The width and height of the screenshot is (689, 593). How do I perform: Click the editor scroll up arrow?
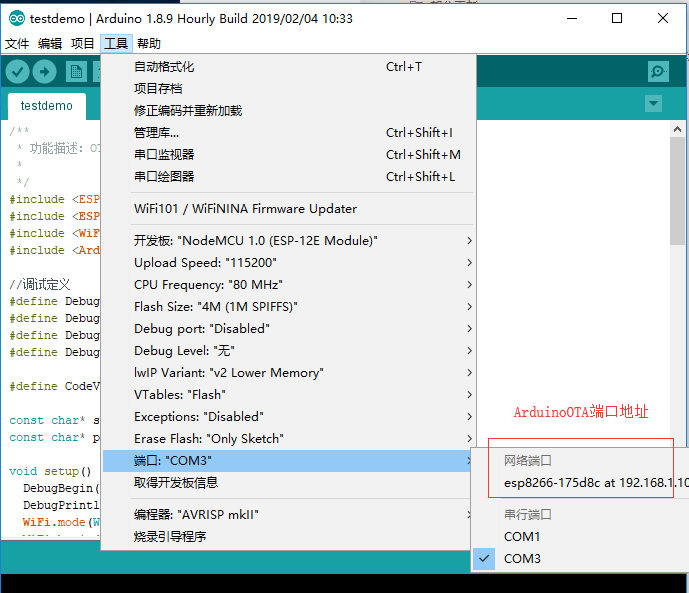(x=677, y=129)
